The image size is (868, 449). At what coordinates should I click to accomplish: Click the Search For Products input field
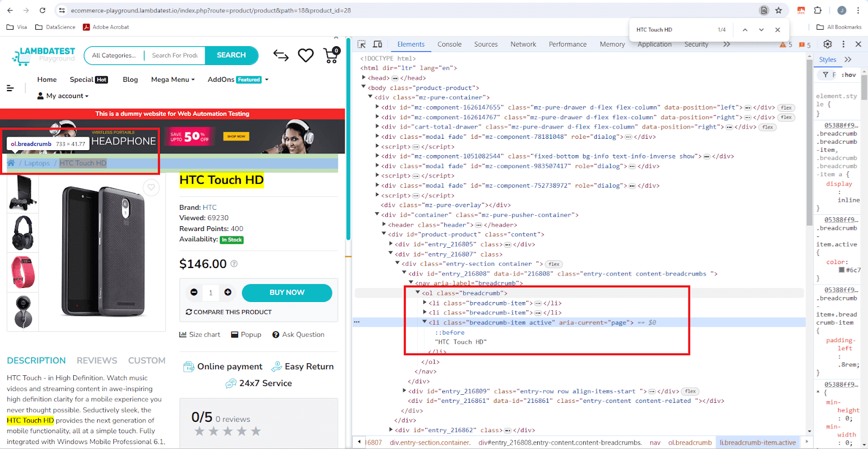175,55
